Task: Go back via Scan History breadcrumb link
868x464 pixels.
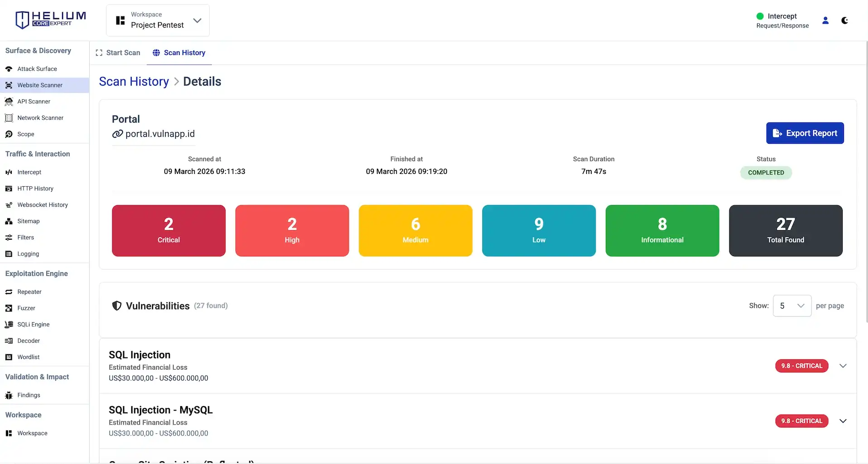Action: point(134,82)
